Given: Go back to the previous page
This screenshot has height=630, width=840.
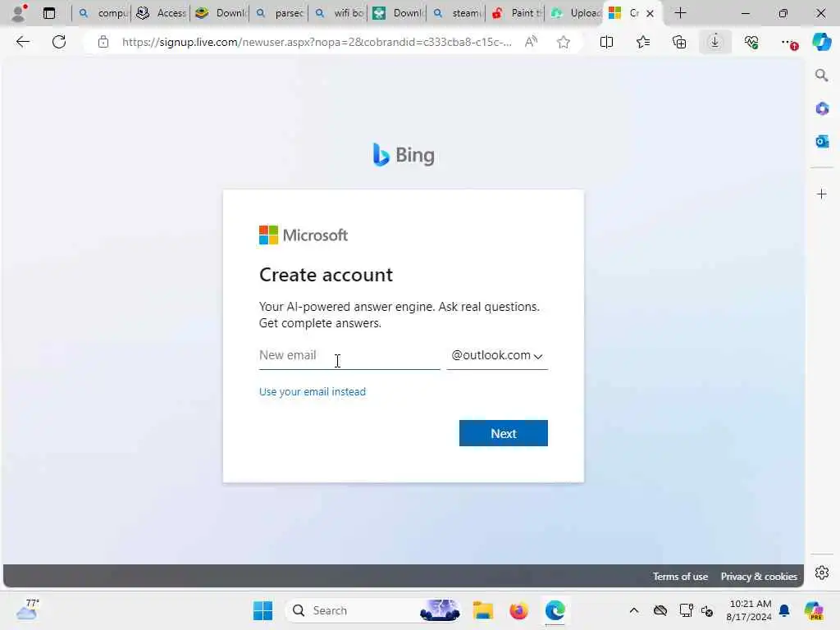Looking at the screenshot, I should click(x=22, y=42).
